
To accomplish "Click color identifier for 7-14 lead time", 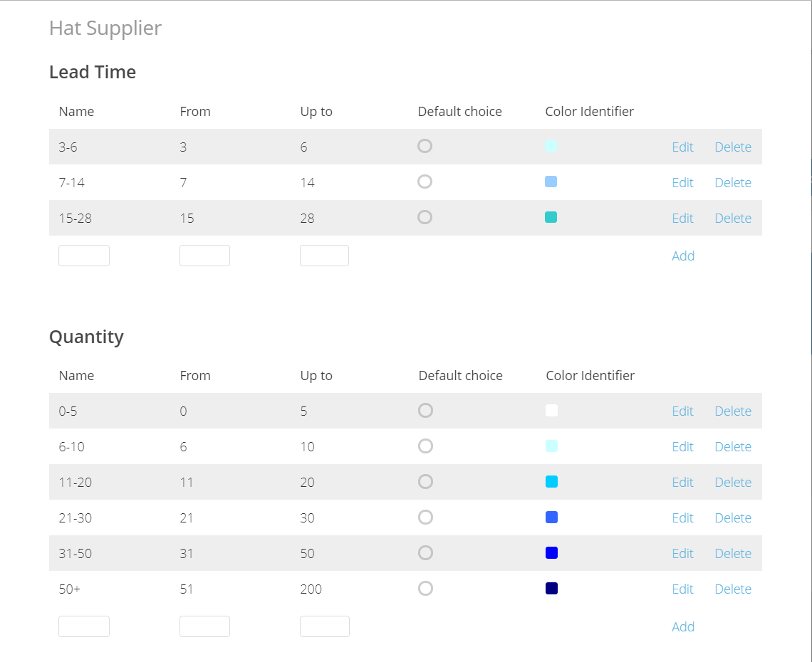I will tap(551, 182).
